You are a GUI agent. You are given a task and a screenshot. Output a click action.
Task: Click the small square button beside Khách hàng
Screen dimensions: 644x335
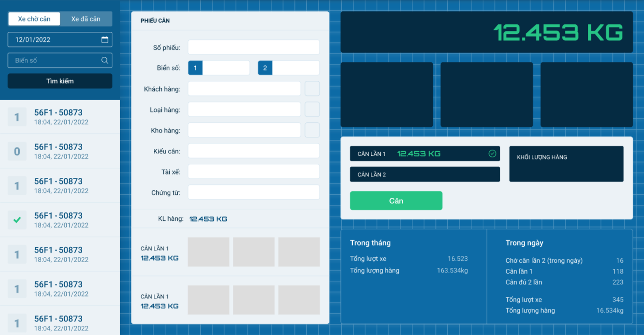tap(312, 89)
